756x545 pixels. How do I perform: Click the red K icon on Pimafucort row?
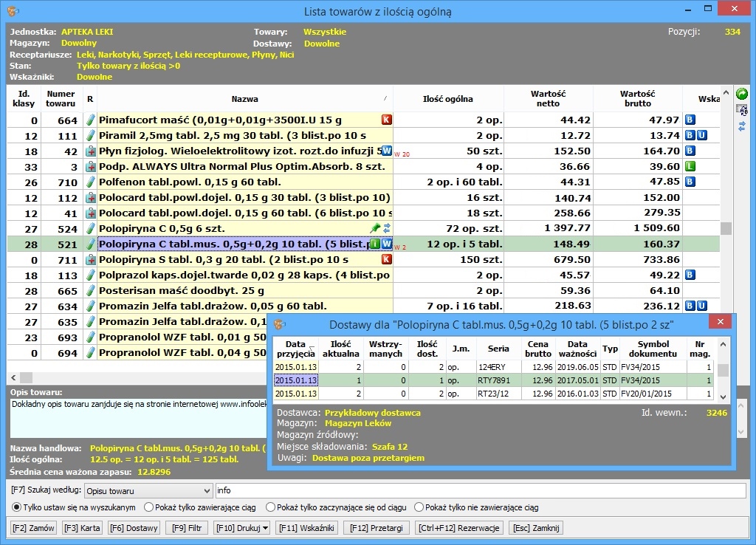point(386,120)
